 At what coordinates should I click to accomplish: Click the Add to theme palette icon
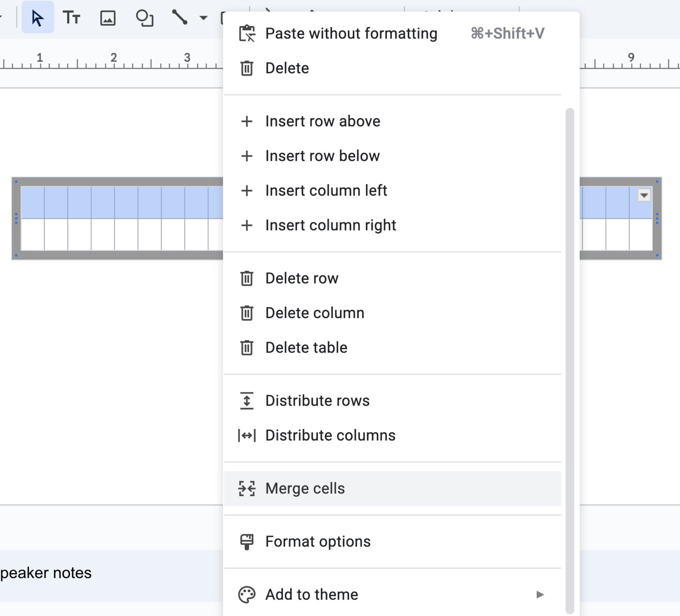tap(246, 594)
